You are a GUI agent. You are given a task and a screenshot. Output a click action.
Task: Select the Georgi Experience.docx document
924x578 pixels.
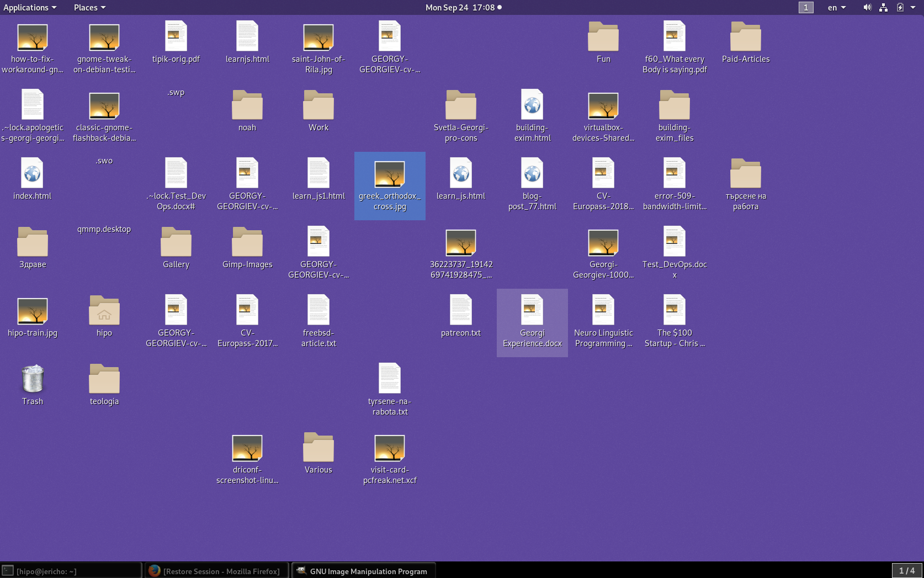pos(532,310)
